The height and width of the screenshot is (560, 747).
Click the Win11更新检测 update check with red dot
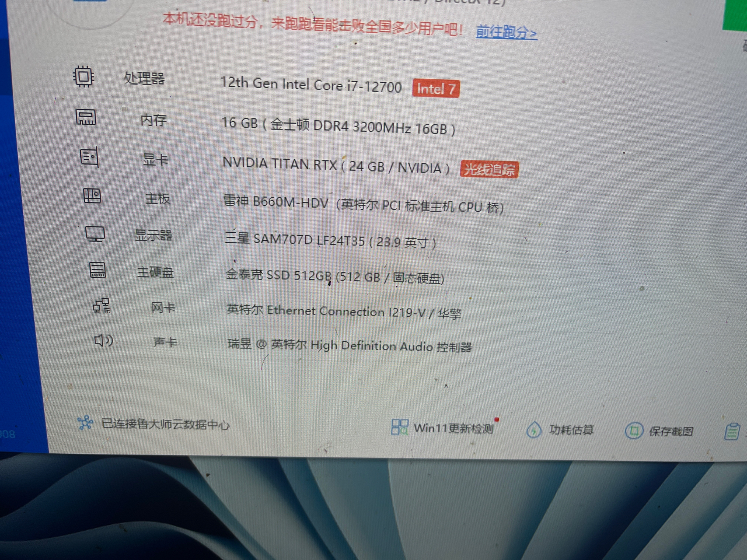pos(453,428)
